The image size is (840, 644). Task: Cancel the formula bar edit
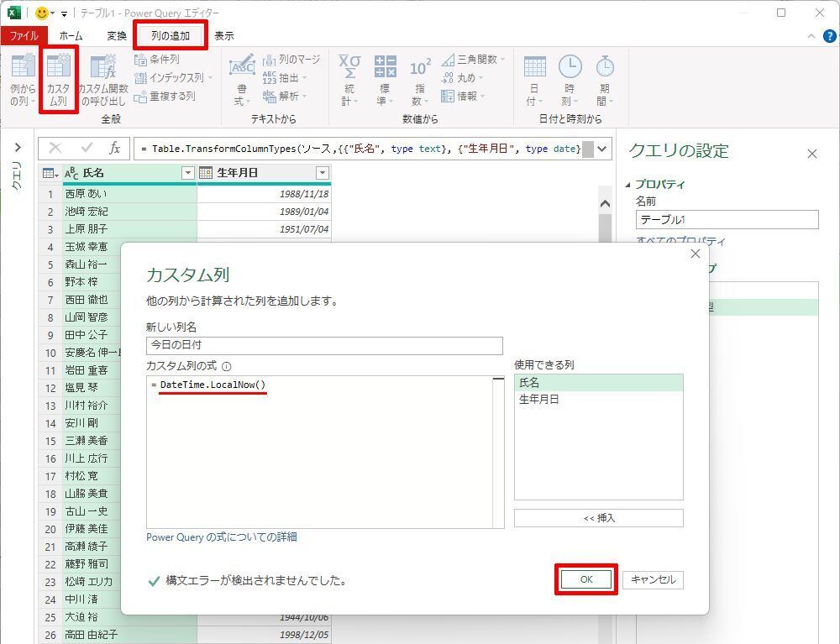pos(55,149)
